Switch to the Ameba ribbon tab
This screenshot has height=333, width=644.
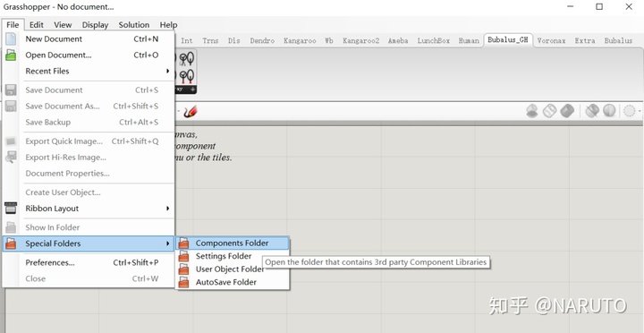tap(398, 40)
